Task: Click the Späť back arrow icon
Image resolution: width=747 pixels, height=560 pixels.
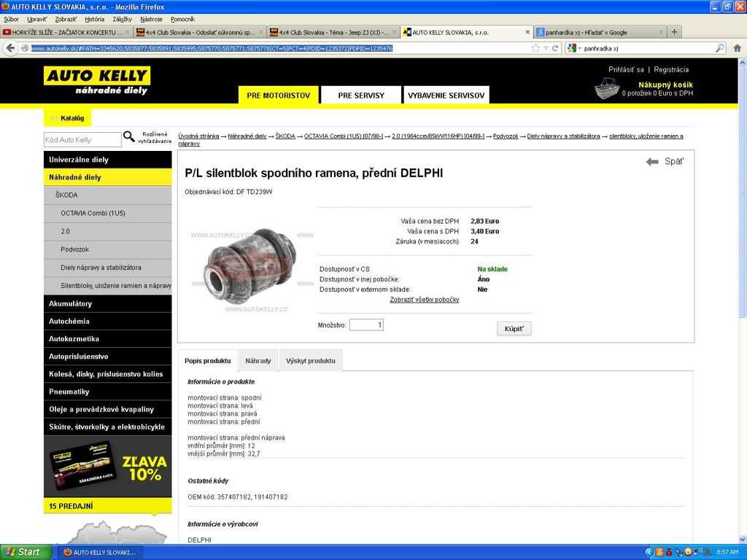Action: tap(652, 162)
